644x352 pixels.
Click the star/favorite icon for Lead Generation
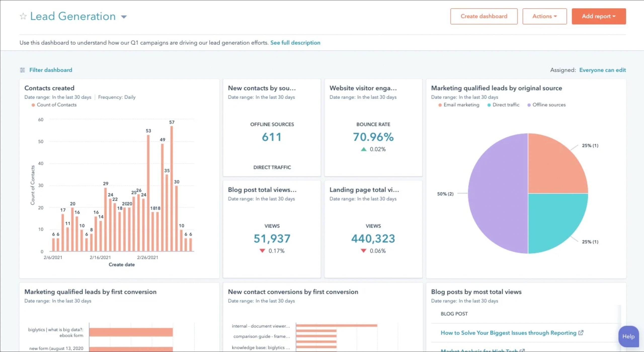pos(23,16)
